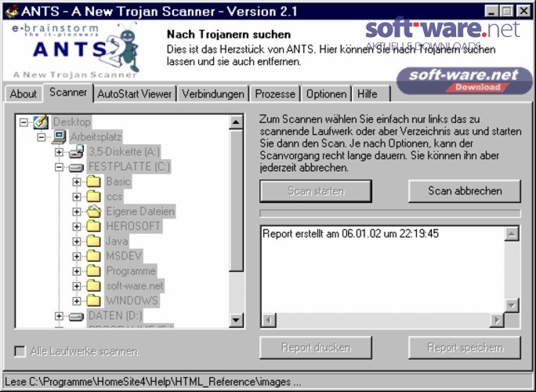Image resolution: width=536 pixels, height=392 pixels.
Task: Click the Programme folder icon
Action: (93, 271)
